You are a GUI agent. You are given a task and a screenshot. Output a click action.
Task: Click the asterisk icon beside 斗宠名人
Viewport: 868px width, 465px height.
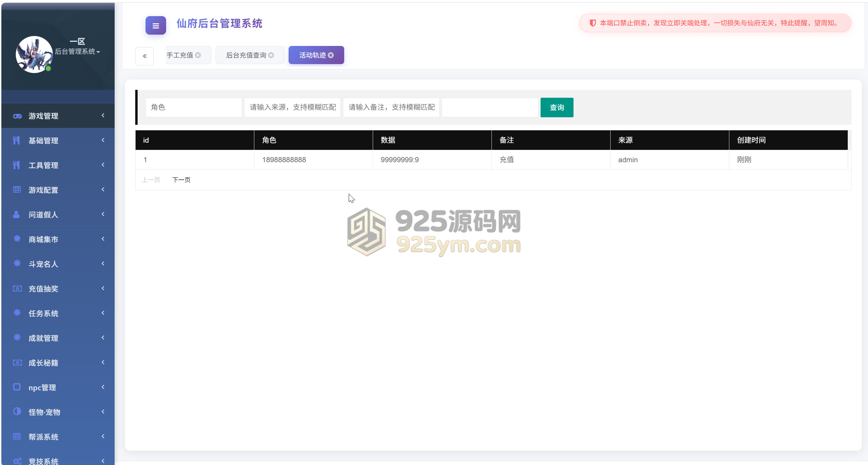click(x=17, y=263)
